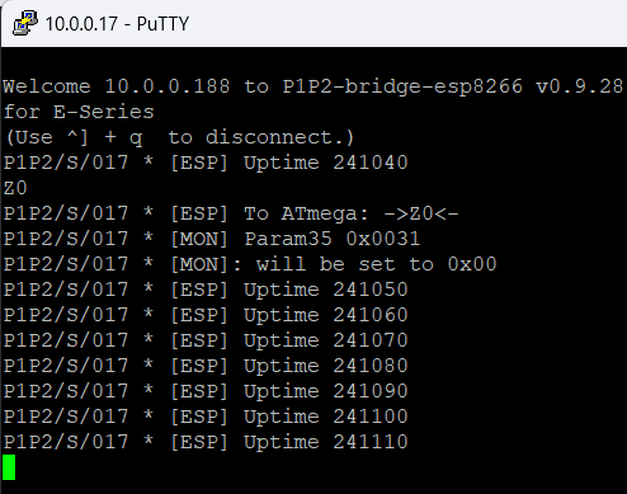Screen dimensions: 627x494
Task: Click the 'for E-Series' line
Action: 78,111
